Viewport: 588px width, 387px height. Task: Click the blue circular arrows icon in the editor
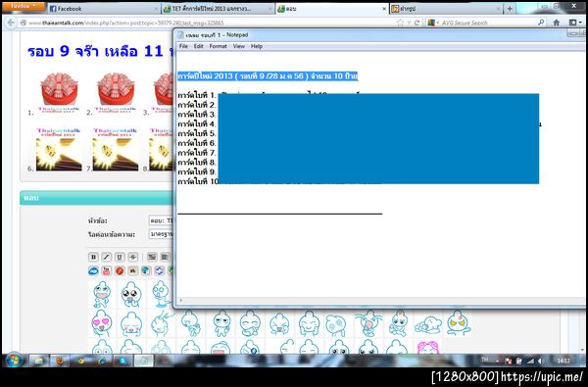(x=160, y=270)
